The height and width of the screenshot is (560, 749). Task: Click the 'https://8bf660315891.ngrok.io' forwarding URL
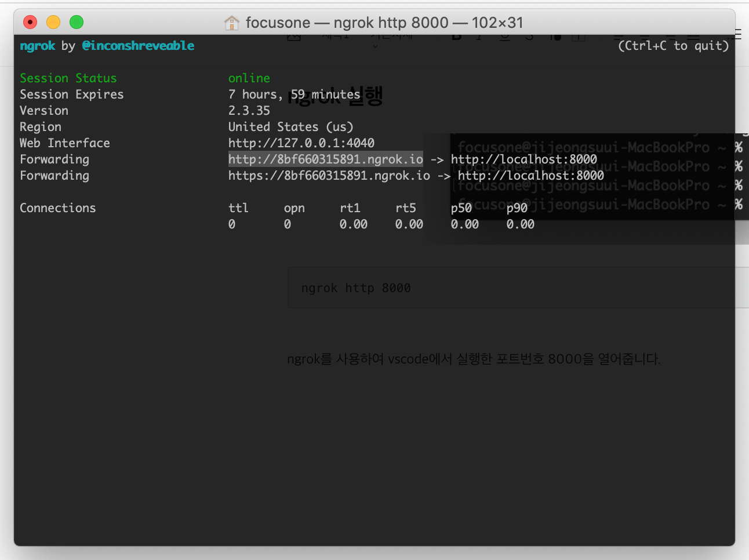pos(329,176)
